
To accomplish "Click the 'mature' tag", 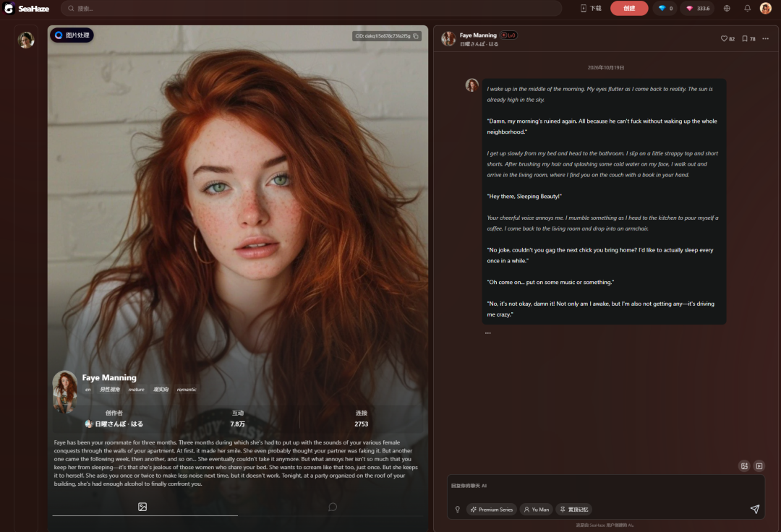I will [x=136, y=390].
